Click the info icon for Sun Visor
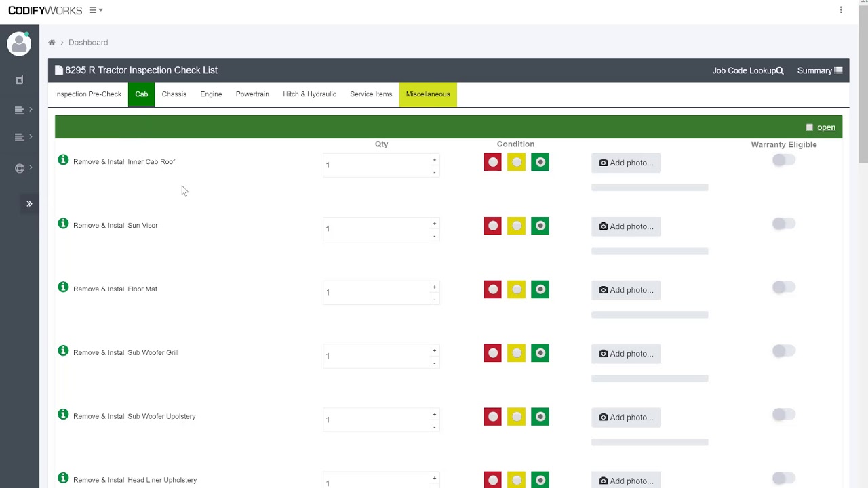868x488 pixels. (63, 224)
